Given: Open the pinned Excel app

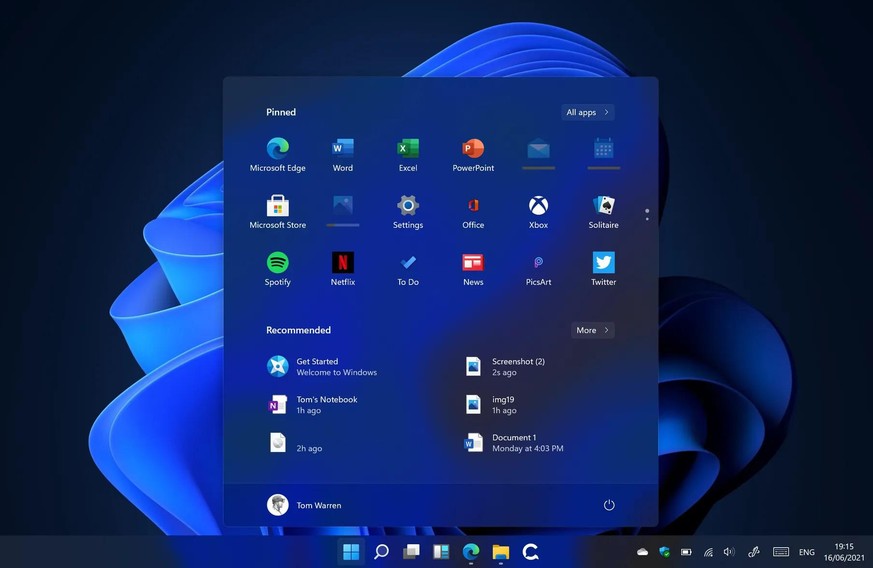Looking at the screenshot, I should [408, 154].
